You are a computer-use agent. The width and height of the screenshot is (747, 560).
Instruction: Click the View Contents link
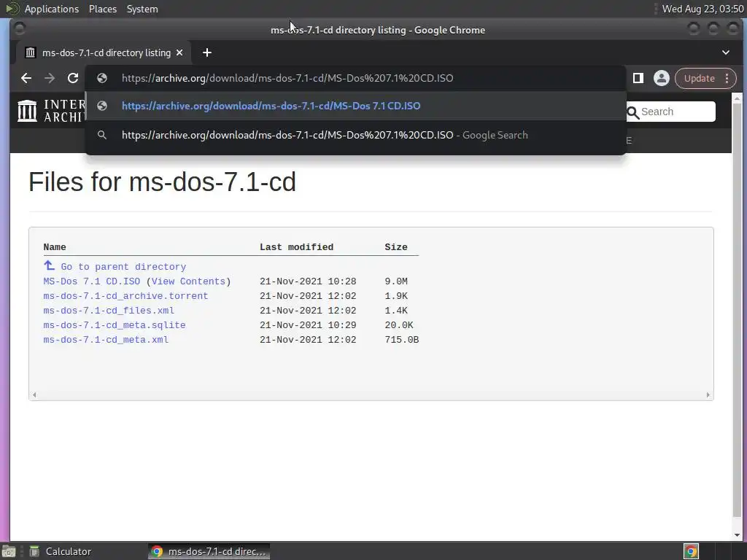pos(188,281)
